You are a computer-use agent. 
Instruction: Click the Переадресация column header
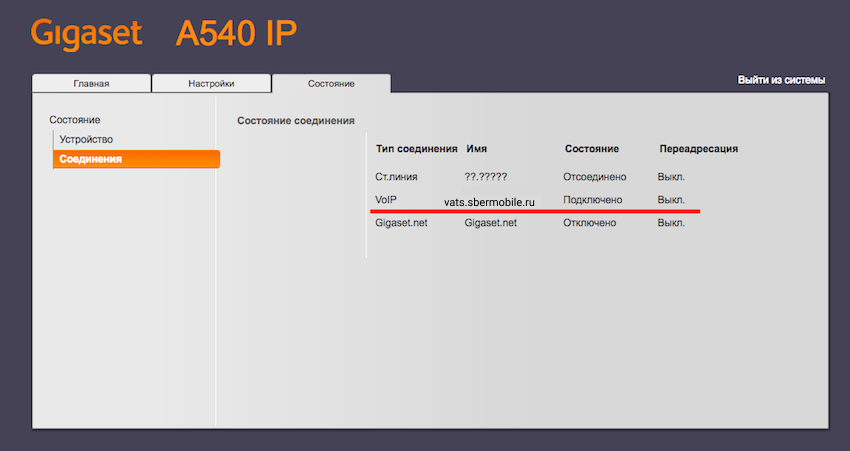[x=698, y=149]
